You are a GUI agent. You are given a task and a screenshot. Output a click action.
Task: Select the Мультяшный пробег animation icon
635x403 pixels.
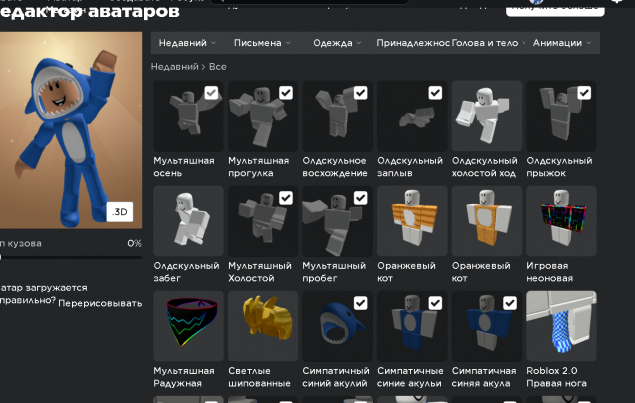pos(337,221)
